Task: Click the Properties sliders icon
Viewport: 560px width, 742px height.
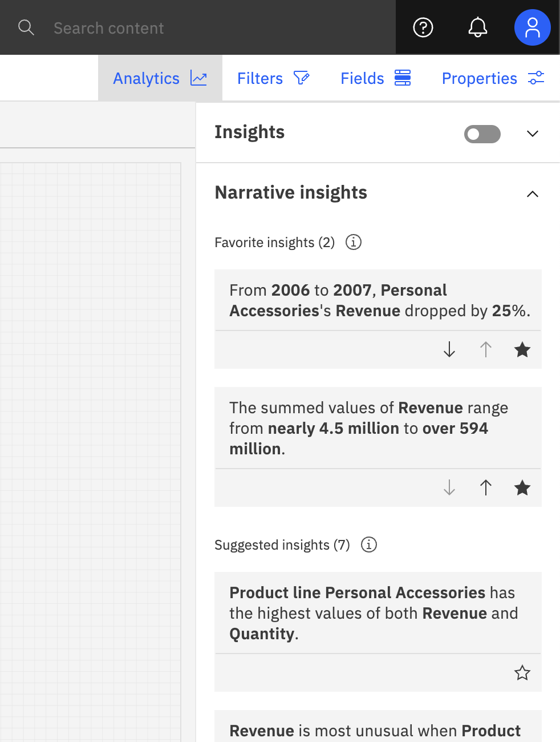Action: tap(535, 78)
